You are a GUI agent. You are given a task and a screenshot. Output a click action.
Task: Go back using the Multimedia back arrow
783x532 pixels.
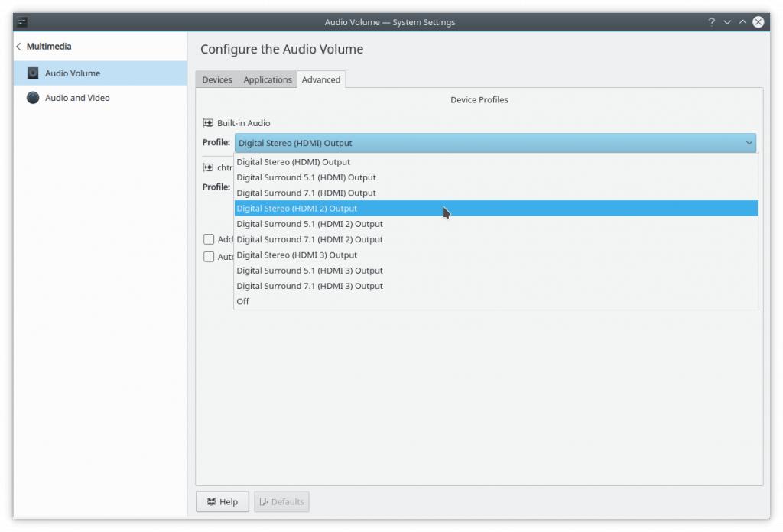click(19, 47)
